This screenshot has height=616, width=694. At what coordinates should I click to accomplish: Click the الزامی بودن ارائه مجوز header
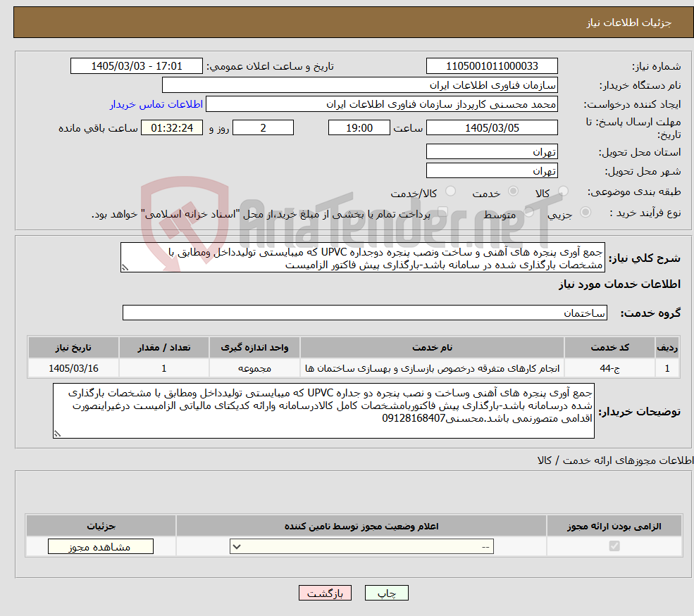click(x=614, y=526)
